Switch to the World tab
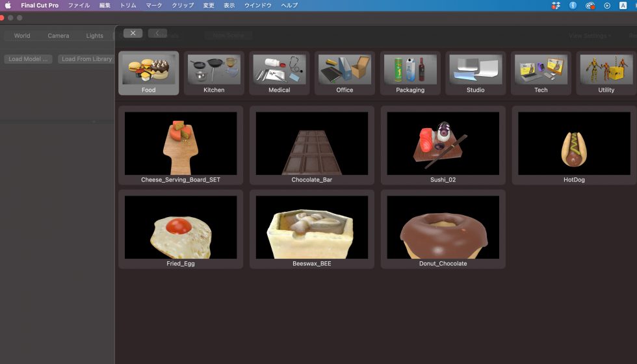 point(22,36)
